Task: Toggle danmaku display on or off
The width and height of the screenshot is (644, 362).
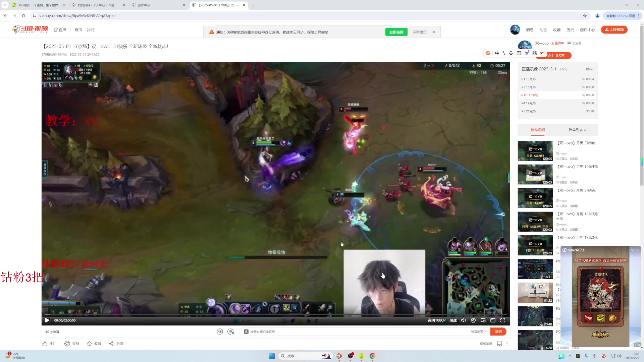Action: [220, 331]
